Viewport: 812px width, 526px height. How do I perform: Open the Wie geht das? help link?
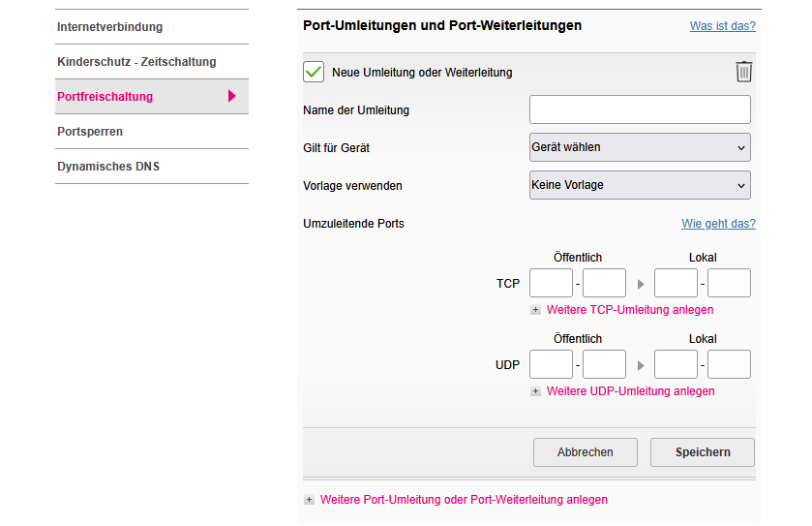pyautogui.click(x=718, y=224)
